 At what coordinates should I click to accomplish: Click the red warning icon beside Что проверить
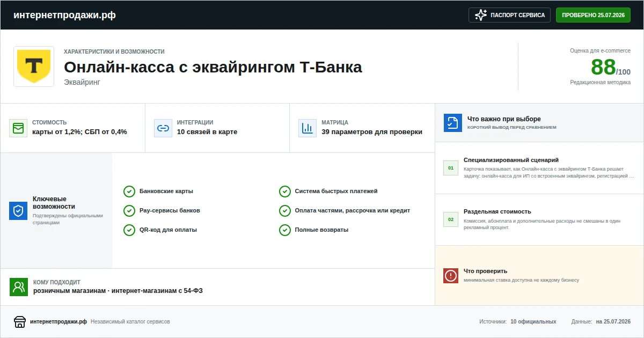pyautogui.click(x=451, y=276)
